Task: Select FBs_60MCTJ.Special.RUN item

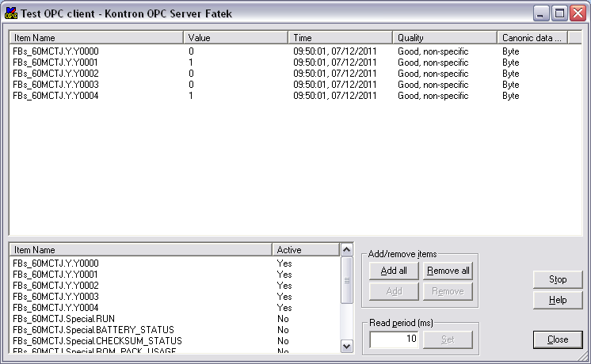Action: click(x=63, y=319)
